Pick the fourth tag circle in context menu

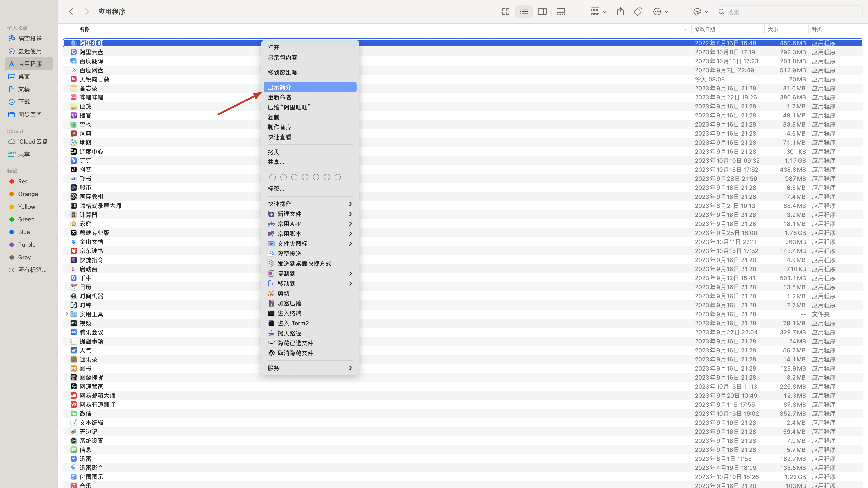pyautogui.click(x=305, y=177)
